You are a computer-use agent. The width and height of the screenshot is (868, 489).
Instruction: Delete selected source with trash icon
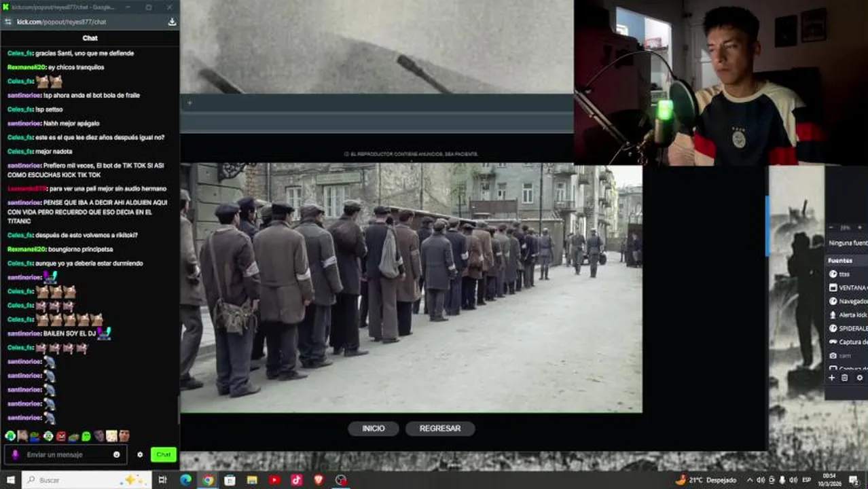click(844, 378)
